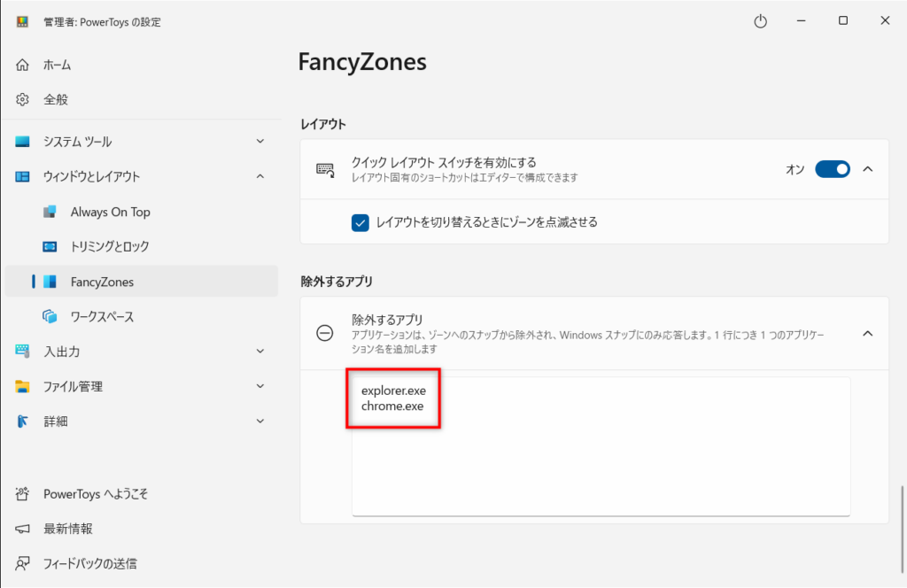Click the 最新情報 megaphone icon
Image resolution: width=907 pixels, height=588 pixels.
coord(23,529)
